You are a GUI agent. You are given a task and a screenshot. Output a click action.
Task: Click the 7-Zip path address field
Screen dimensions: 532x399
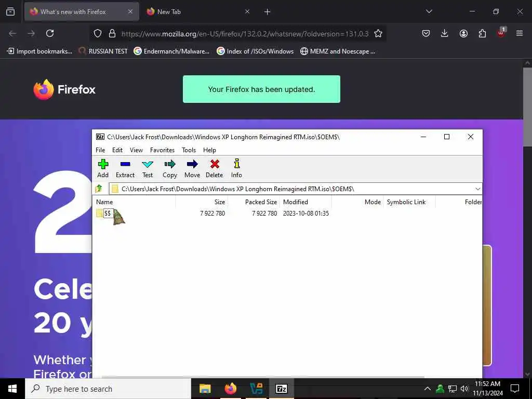(292, 189)
